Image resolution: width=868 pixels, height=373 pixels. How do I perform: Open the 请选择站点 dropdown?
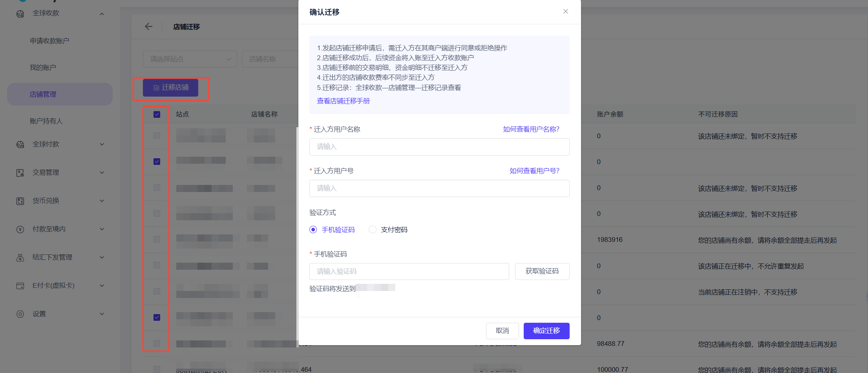click(190, 59)
